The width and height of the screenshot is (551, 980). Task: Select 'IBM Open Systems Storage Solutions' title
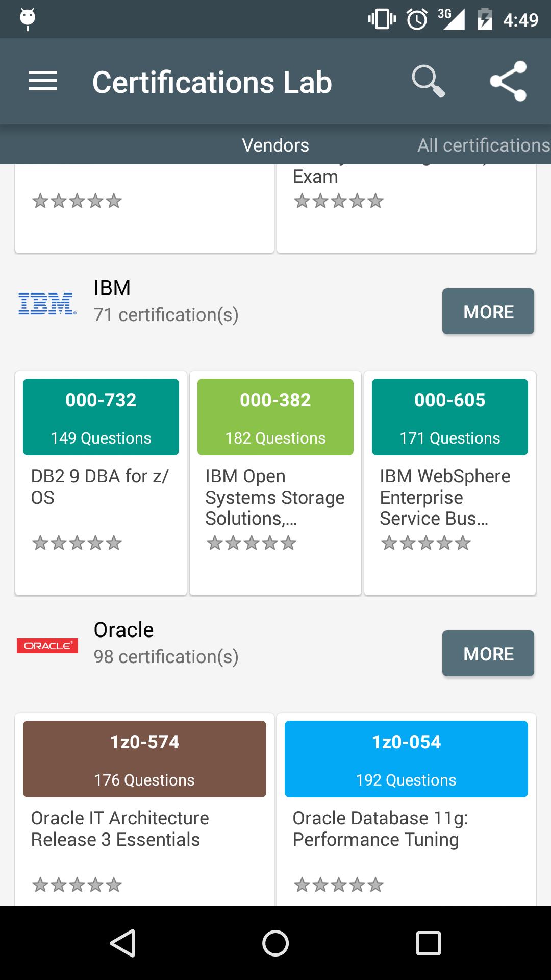pos(275,497)
